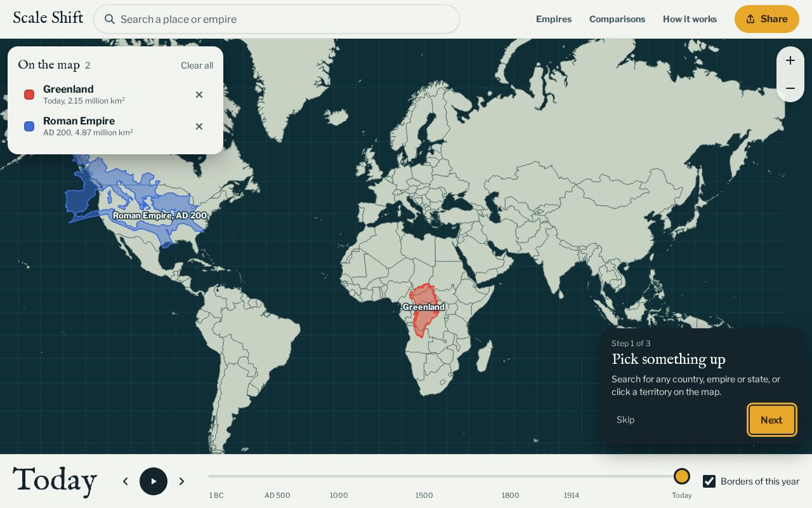
Task: Jump to the 1 BC timeline marker
Action: pos(216,495)
